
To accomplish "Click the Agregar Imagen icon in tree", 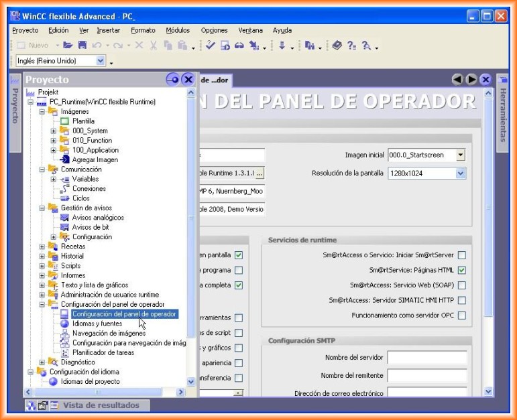I will point(65,159).
